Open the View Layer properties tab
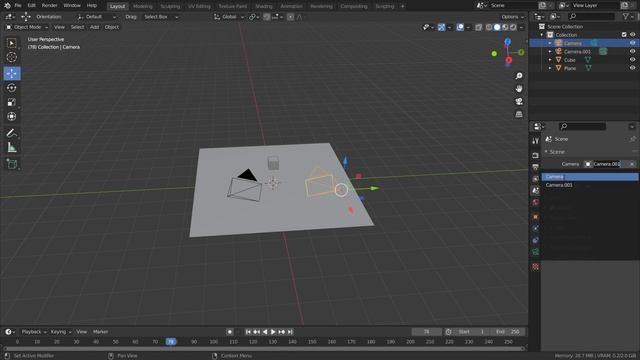The image size is (640, 360). click(536, 179)
